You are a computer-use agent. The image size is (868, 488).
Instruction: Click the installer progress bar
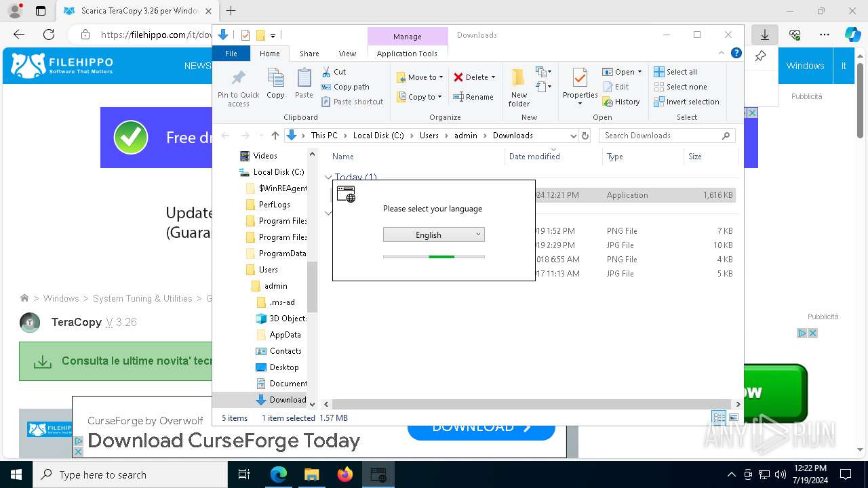[434, 257]
